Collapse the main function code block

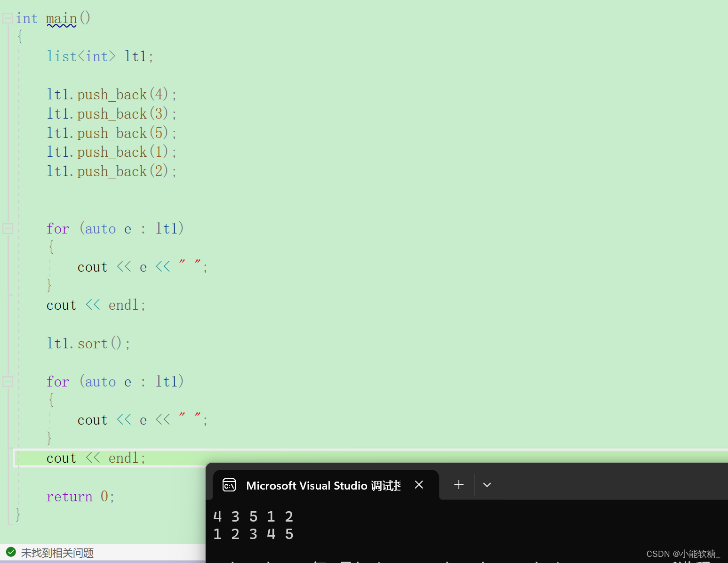pos(8,18)
